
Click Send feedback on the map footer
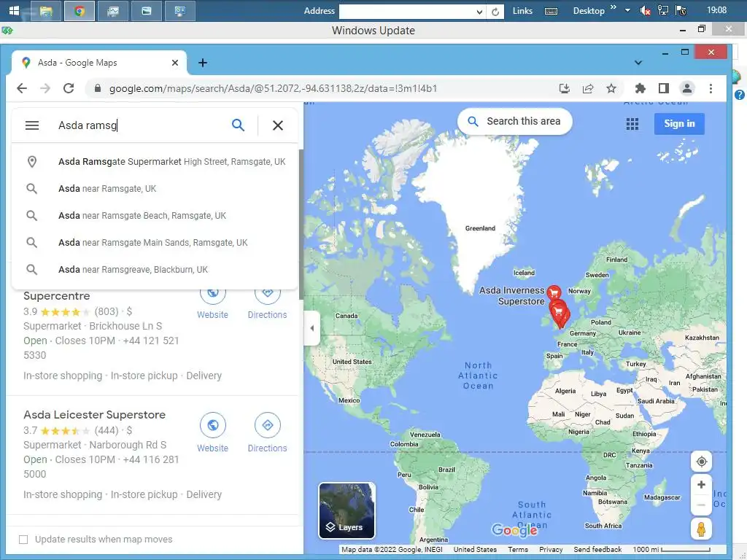[597, 550]
